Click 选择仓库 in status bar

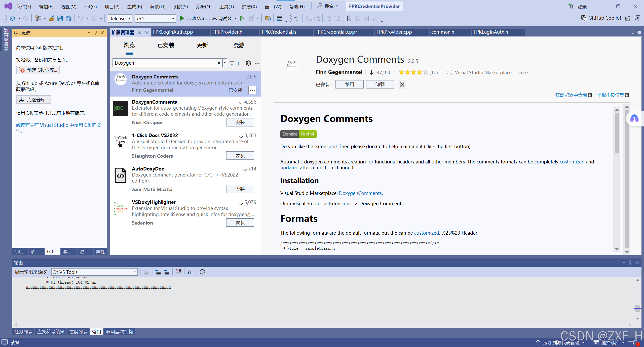pyautogui.click(x=609, y=342)
